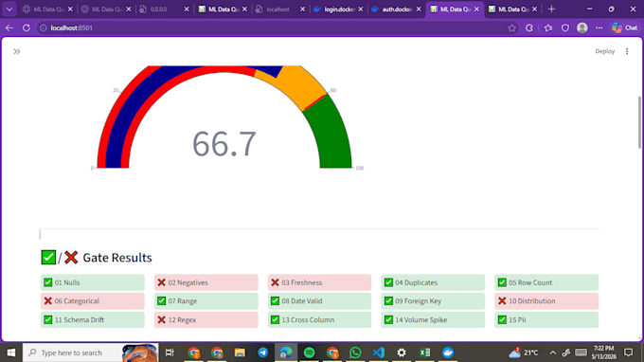Open File Explorer from the taskbar
Image resolution: width=644 pixels, height=362 pixels.
tap(240, 353)
